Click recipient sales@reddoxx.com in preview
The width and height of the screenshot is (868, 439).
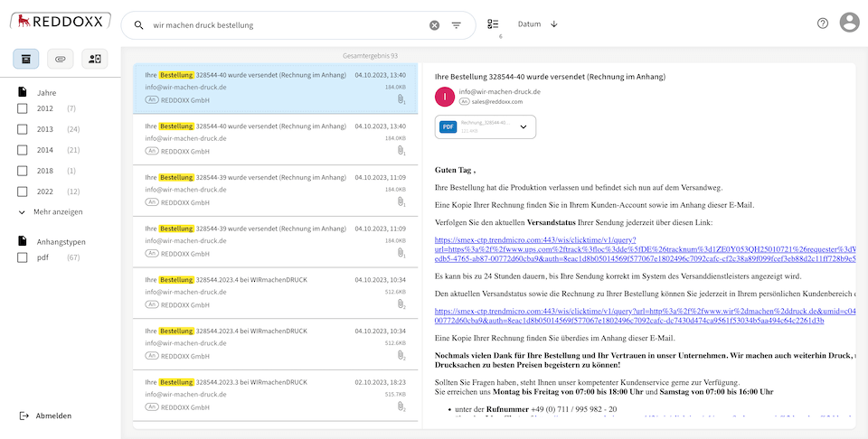click(x=496, y=102)
